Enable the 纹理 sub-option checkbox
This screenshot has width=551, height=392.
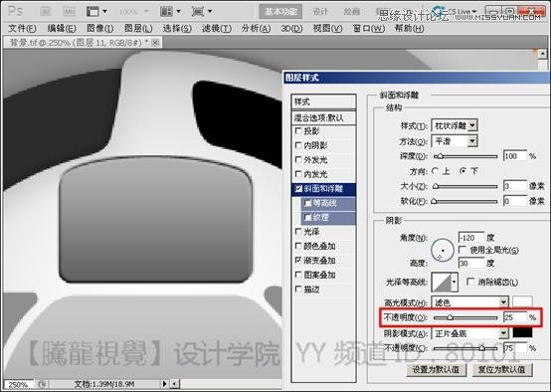click(308, 218)
